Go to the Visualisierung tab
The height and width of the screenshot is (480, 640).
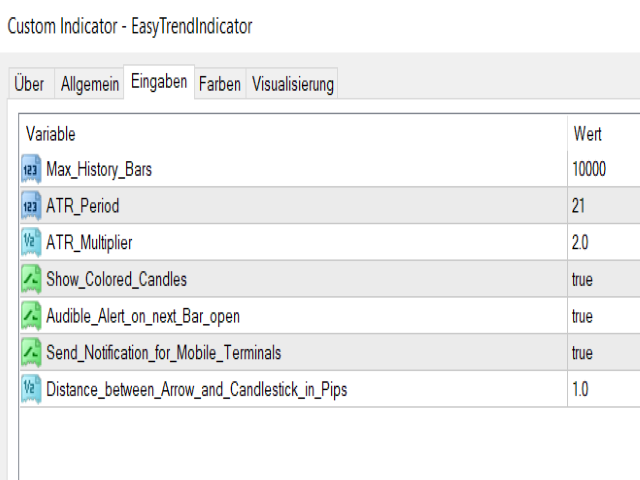pyautogui.click(x=292, y=84)
